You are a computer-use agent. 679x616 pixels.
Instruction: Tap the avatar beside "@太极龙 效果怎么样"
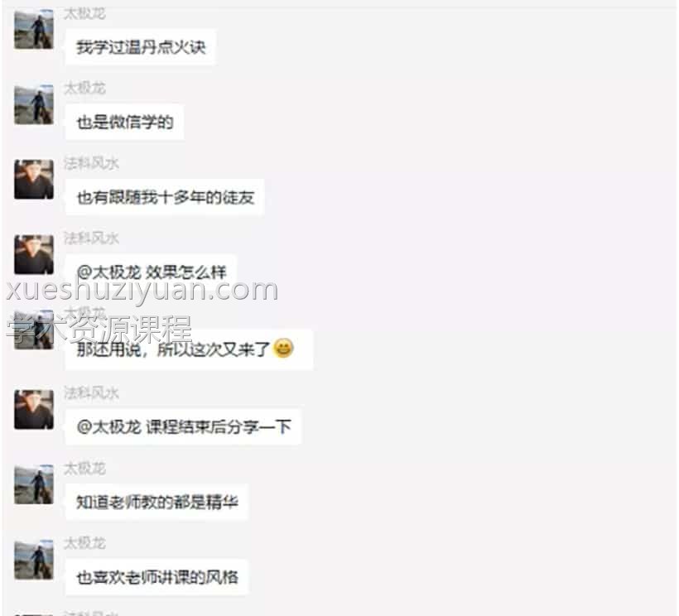point(34,254)
